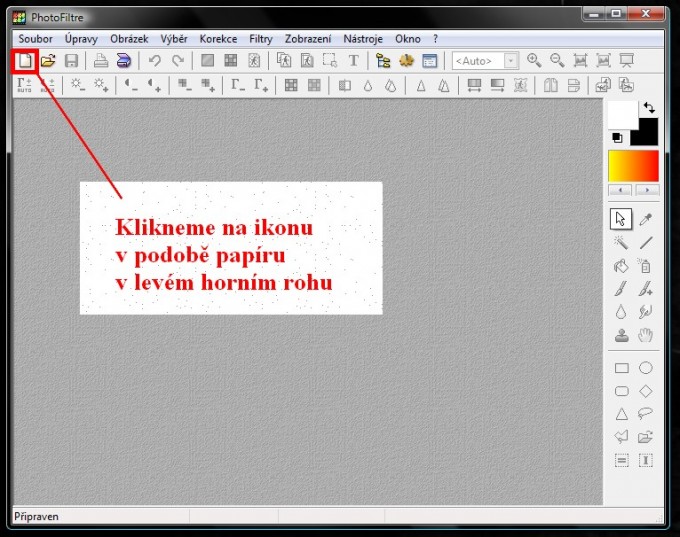Choose the Rhombus selection shape
Image resolution: width=680 pixels, height=537 pixels.
click(x=646, y=391)
